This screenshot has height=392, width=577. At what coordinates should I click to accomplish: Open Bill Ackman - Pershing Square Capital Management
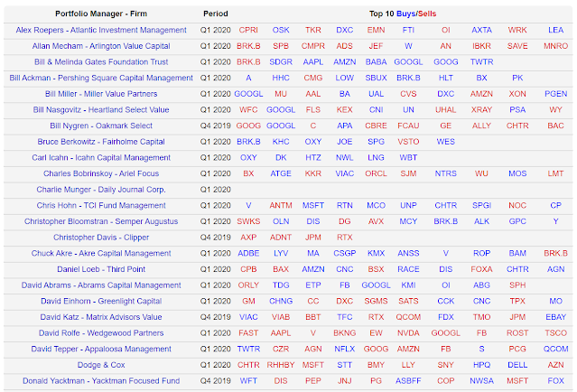click(x=101, y=78)
